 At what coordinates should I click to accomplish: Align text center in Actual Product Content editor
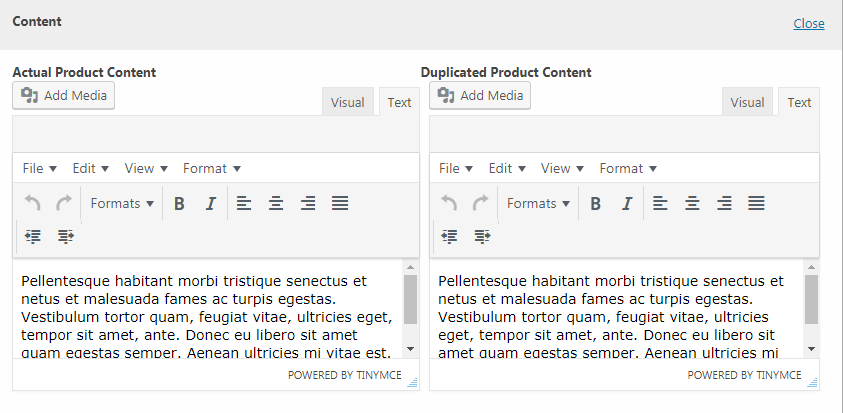276,203
